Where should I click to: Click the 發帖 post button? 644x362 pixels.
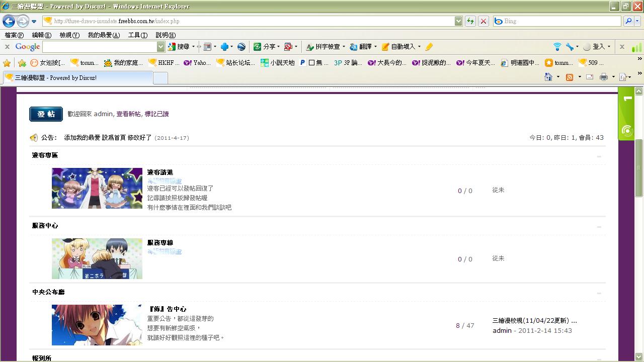(x=46, y=114)
